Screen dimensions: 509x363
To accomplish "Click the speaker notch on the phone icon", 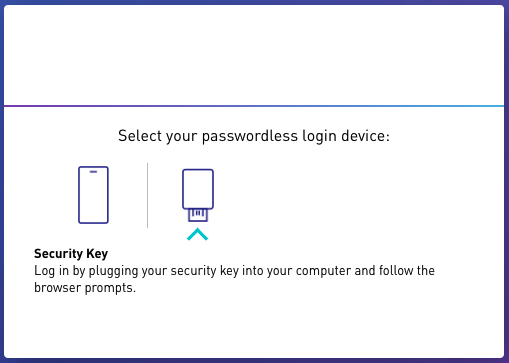I will pyautogui.click(x=93, y=172).
